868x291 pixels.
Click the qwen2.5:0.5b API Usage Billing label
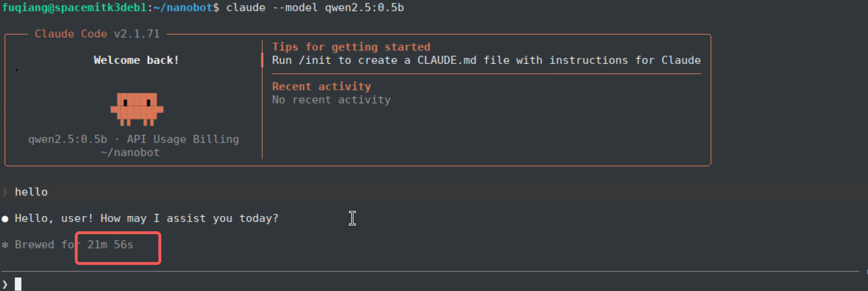(x=134, y=139)
